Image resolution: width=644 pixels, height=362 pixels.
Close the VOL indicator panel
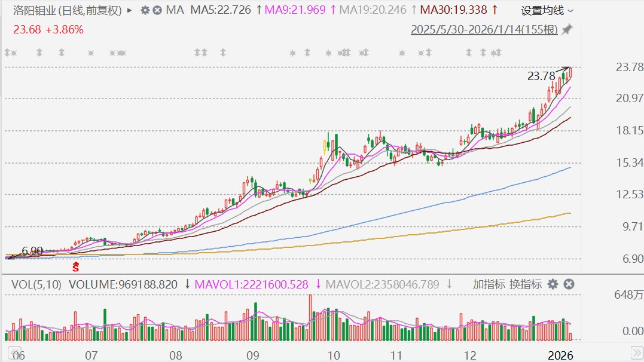pos(569,284)
